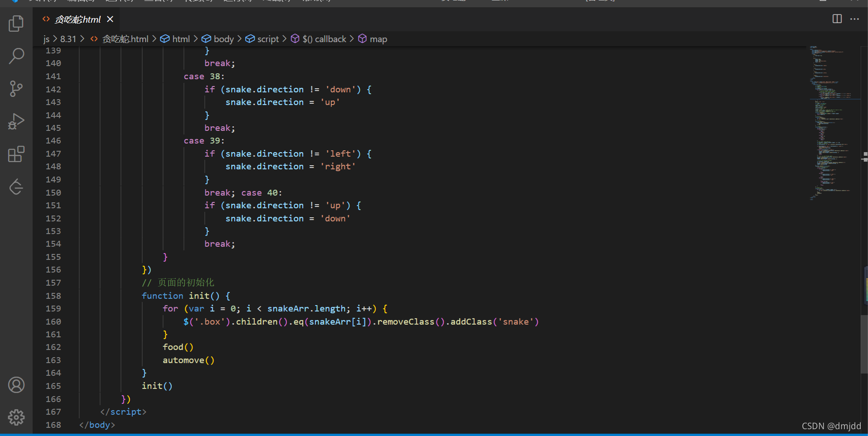
Task: Click the "!= 'left'" condition line
Action: pos(288,154)
